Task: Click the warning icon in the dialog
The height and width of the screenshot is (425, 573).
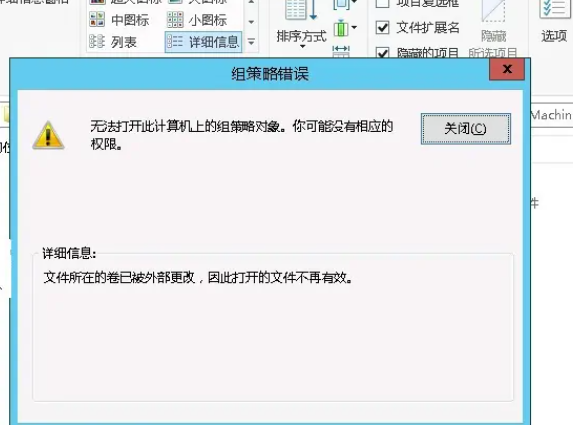Action: [x=49, y=135]
